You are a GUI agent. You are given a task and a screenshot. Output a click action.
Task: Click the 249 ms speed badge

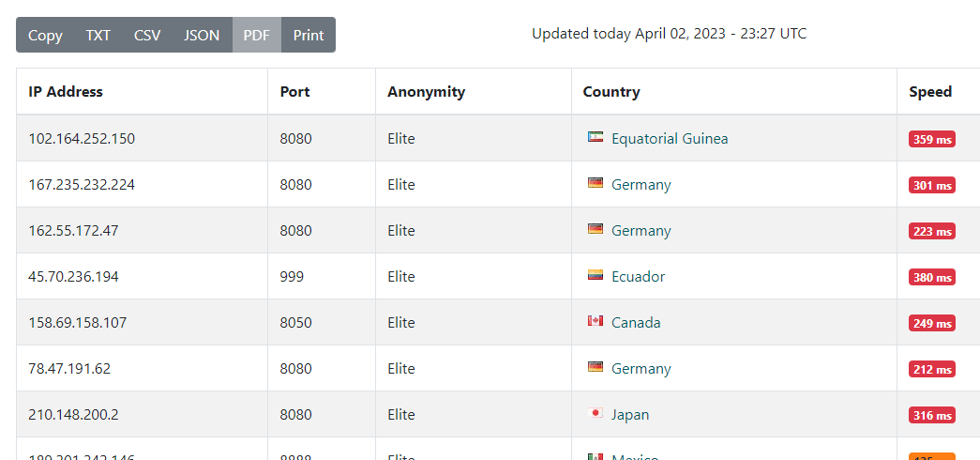coord(931,323)
